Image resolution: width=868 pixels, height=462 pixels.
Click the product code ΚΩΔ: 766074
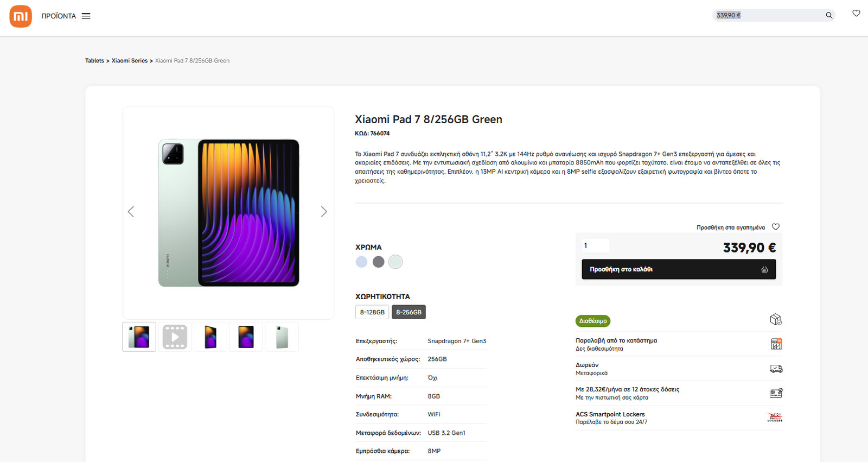(x=372, y=134)
